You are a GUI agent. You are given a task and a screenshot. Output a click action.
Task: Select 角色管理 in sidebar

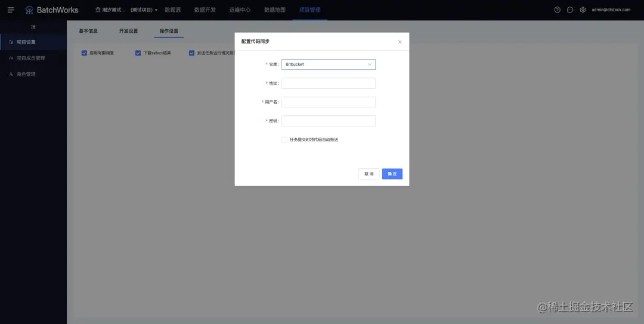(33, 74)
